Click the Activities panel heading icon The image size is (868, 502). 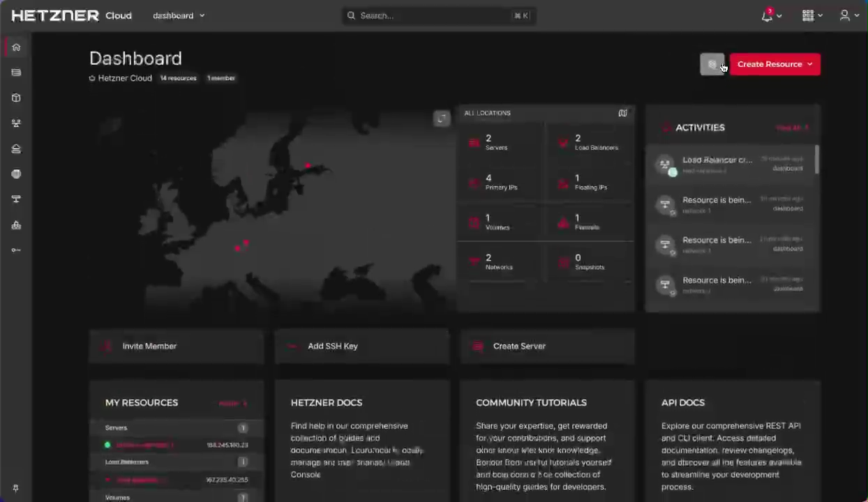[666, 128]
